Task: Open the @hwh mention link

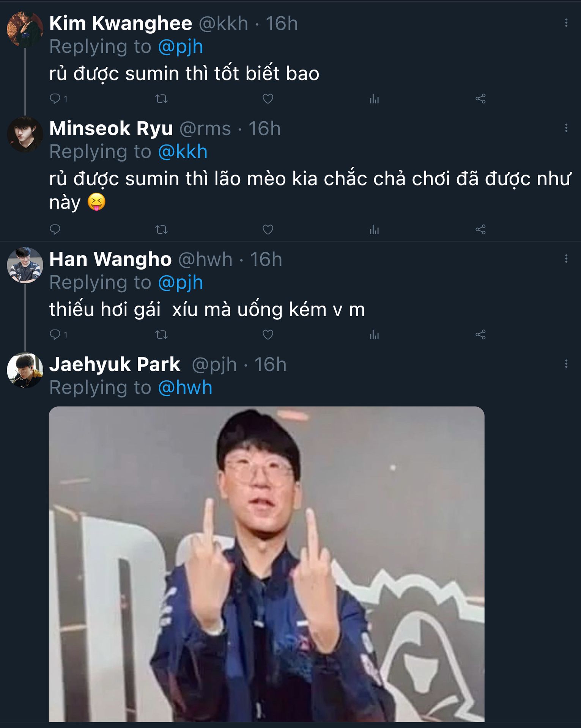Action: (x=185, y=388)
